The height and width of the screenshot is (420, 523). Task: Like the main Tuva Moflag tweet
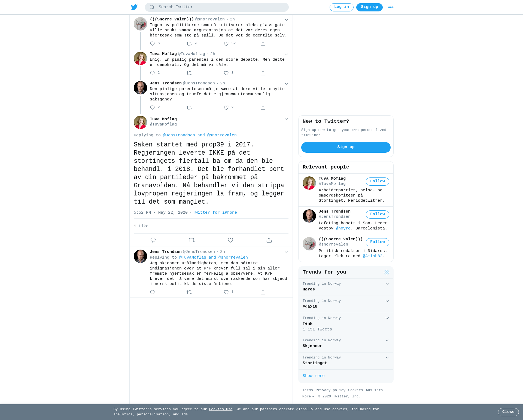(x=230, y=240)
